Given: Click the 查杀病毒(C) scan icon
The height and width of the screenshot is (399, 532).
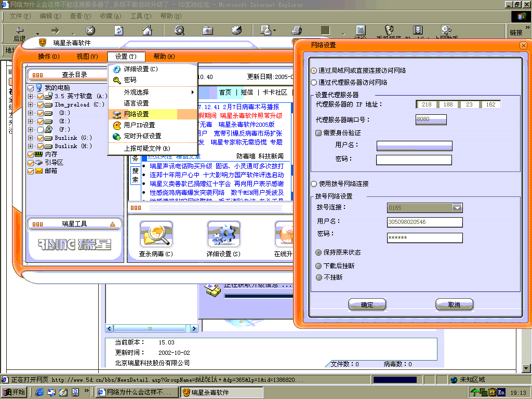Looking at the screenshot, I should coord(156,235).
